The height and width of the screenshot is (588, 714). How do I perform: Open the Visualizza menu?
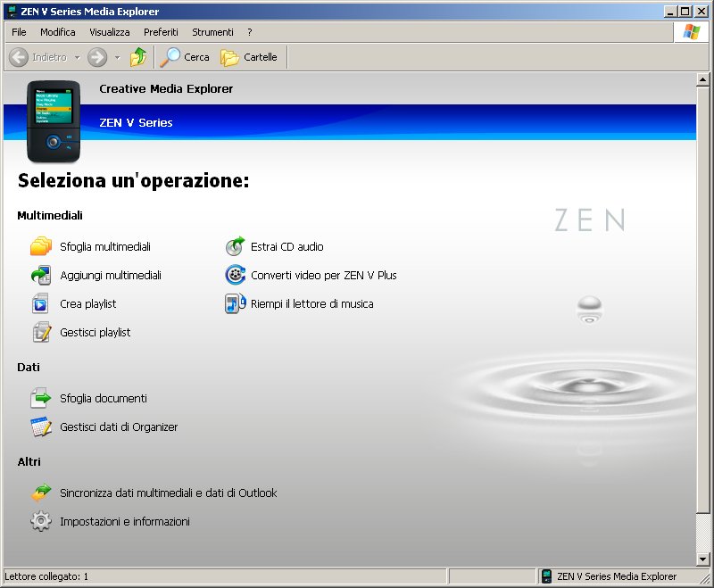coord(109,32)
